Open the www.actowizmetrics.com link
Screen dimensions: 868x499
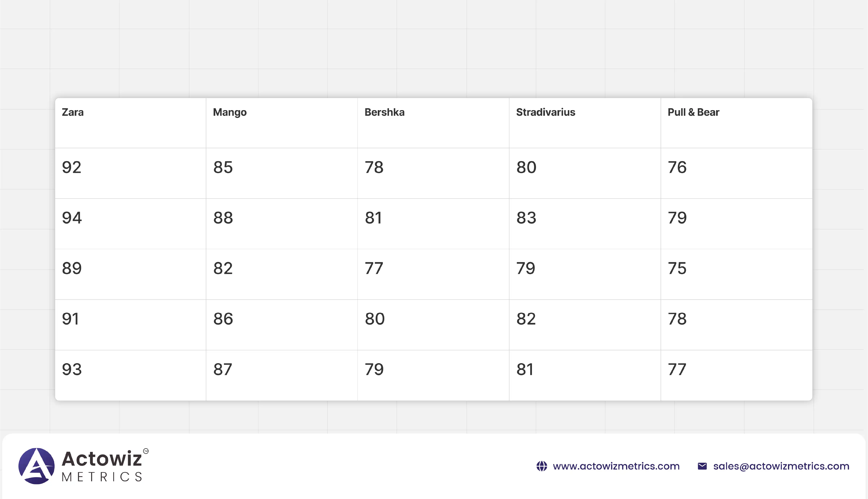[616, 466]
